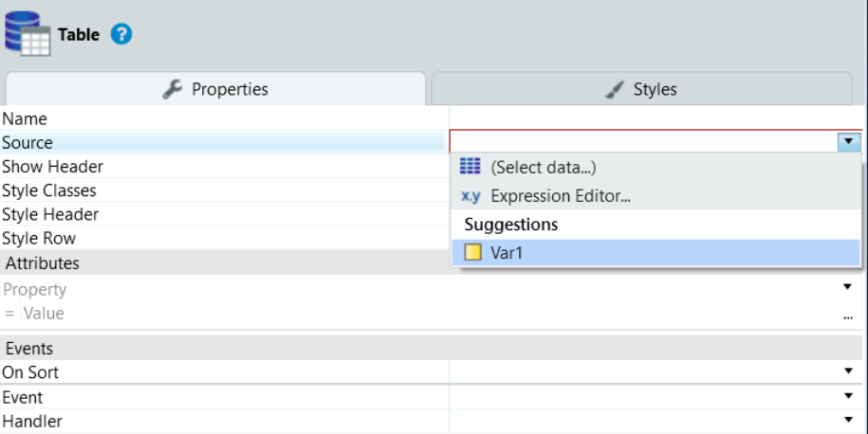Click the grid icon beside Select data
The height and width of the screenshot is (434, 868).
pyautogui.click(x=471, y=167)
